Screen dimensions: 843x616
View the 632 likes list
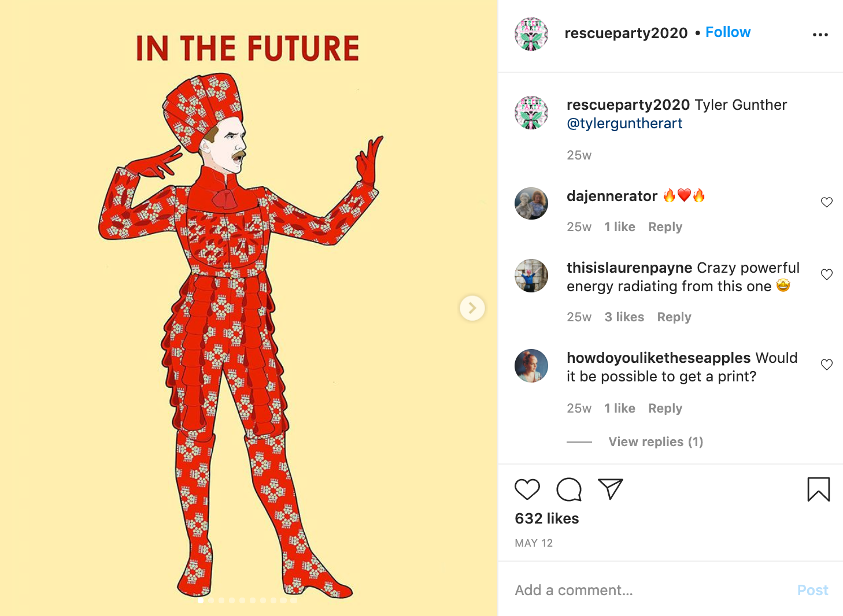[x=547, y=518]
